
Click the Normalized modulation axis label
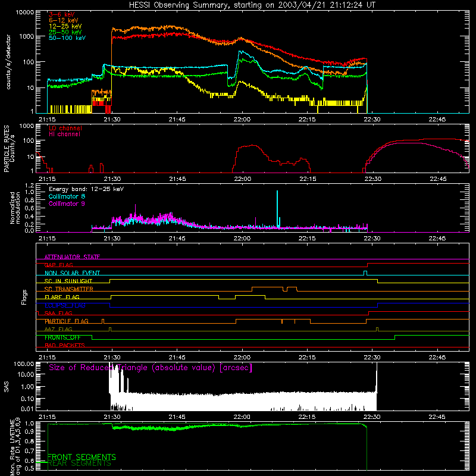click(15, 208)
